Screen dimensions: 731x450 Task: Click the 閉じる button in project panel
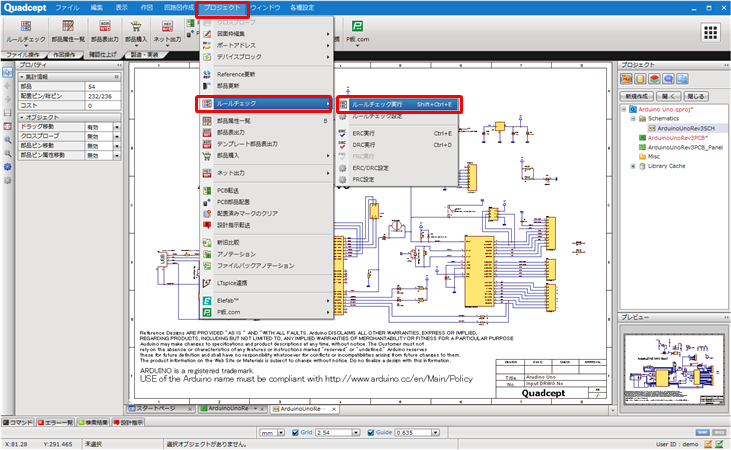coord(696,96)
